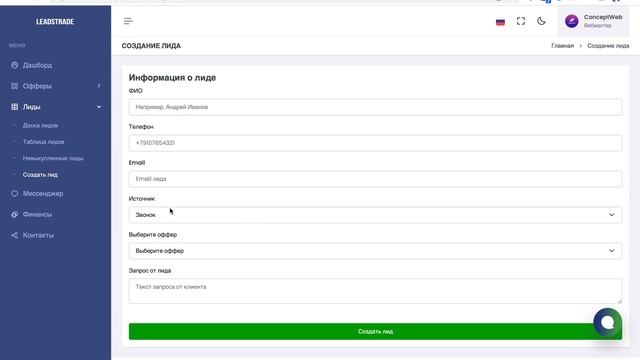Open Офферы menu item

click(37, 86)
